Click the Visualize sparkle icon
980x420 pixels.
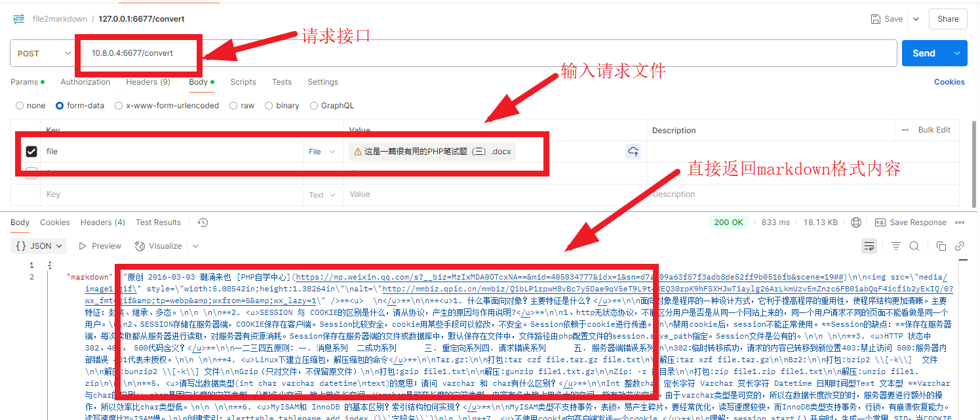point(140,246)
